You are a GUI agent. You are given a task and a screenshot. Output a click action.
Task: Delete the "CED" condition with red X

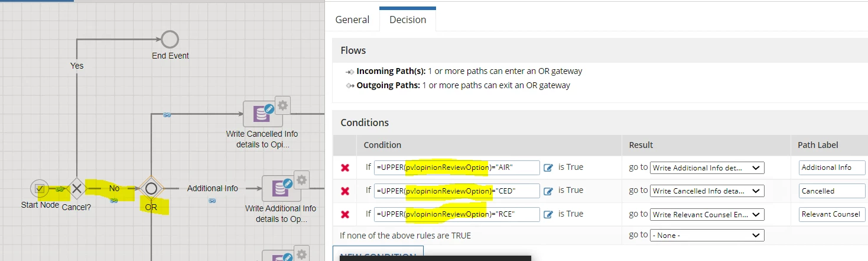[345, 191]
